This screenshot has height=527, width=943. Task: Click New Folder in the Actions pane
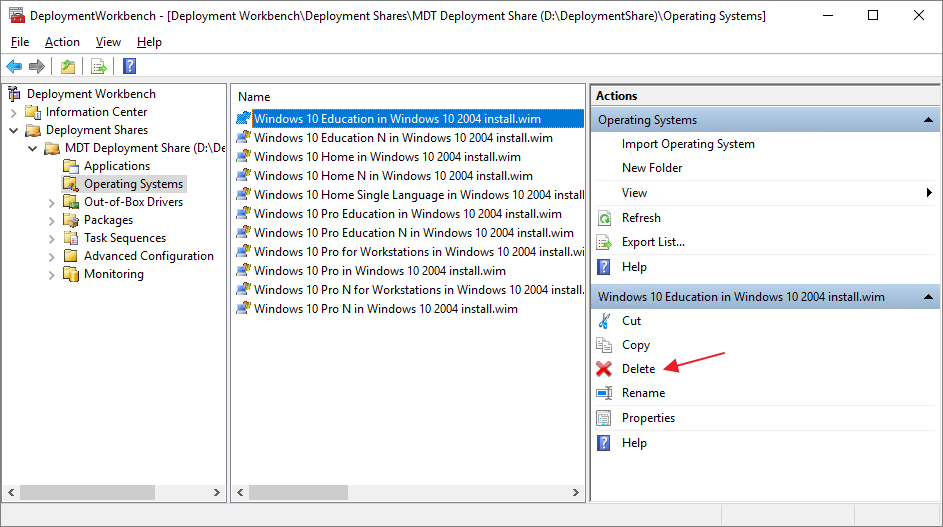(x=652, y=168)
